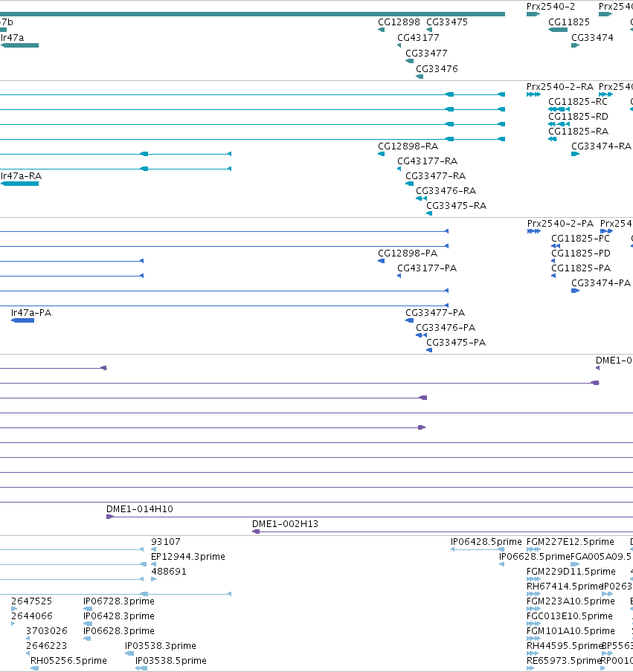The width and height of the screenshot is (633, 672).
Task: Open transcript CG11825-RD
Action: point(578,117)
